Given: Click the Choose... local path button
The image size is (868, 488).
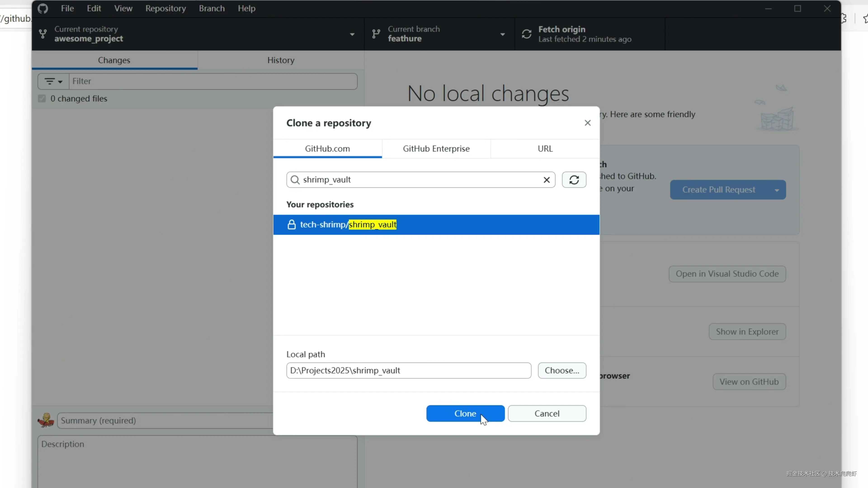Looking at the screenshot, I should point(562,371).
